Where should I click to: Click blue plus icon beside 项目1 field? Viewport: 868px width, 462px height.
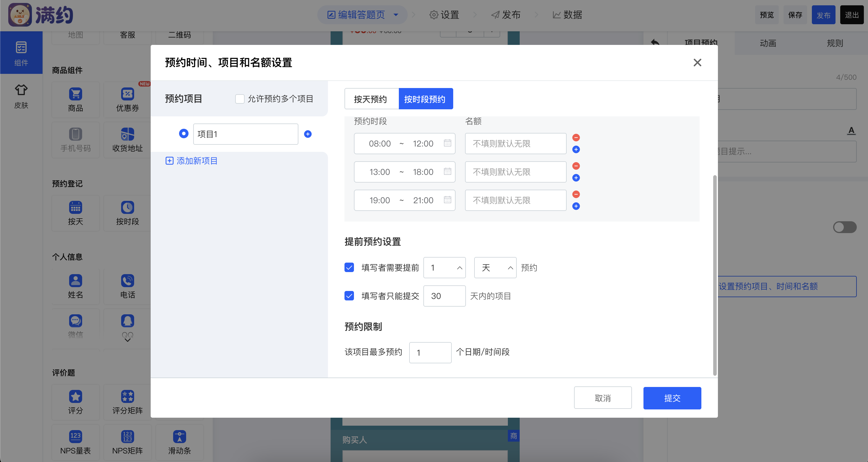(308, 134)
